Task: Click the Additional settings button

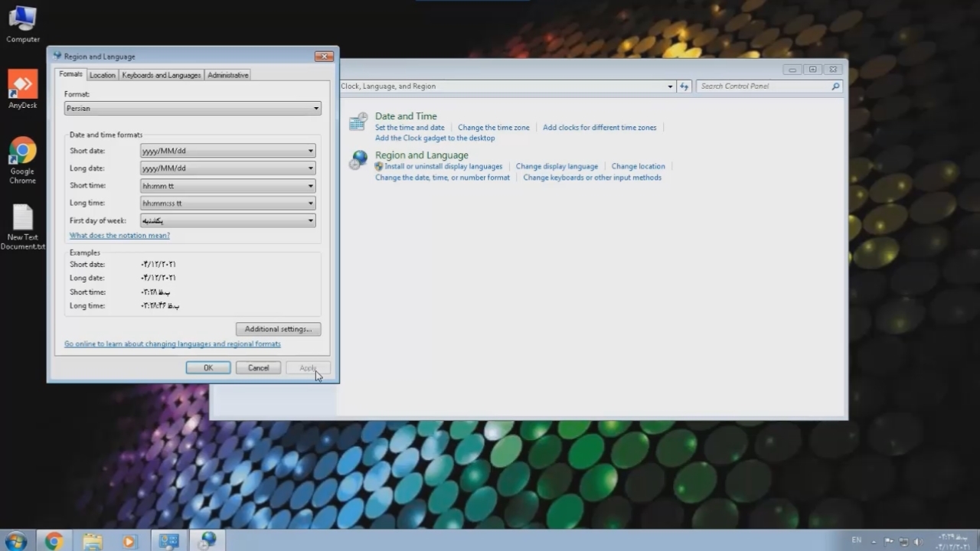Action: click(x=278, y=329)
